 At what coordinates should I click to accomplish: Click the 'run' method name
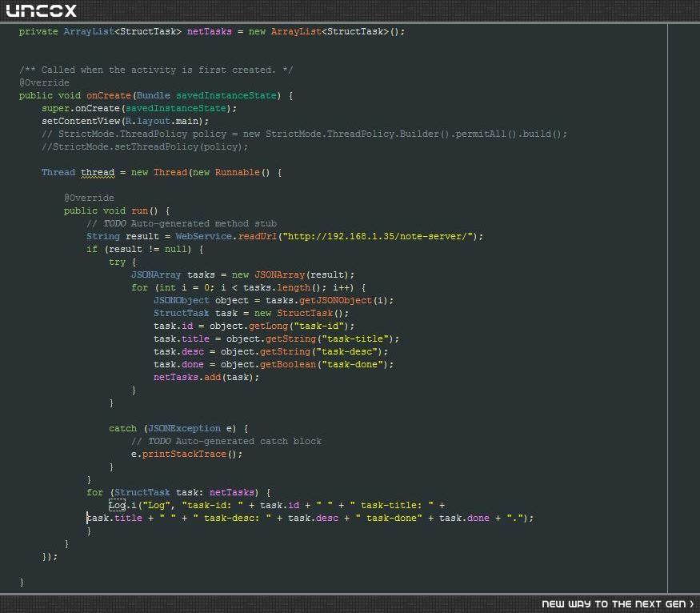139,210
